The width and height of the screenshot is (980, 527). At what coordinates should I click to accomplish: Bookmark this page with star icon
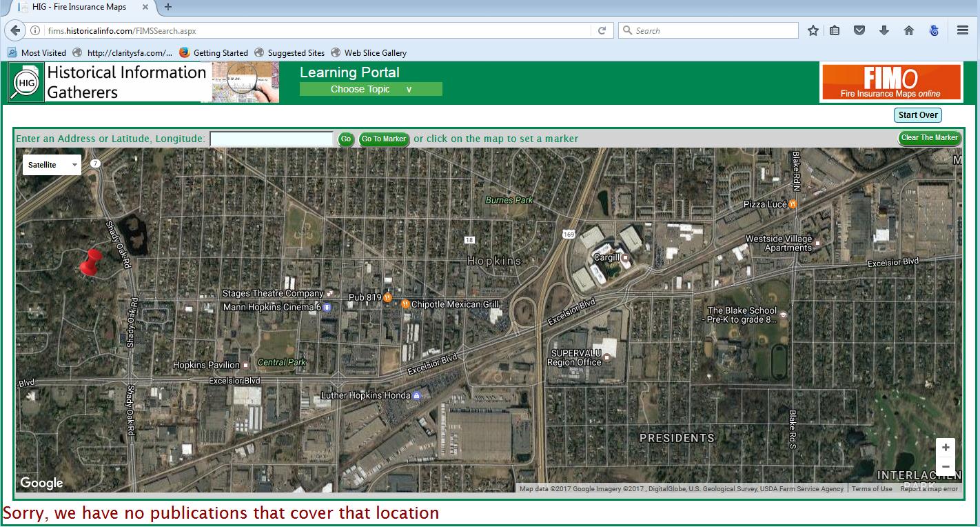coord(813,30)
